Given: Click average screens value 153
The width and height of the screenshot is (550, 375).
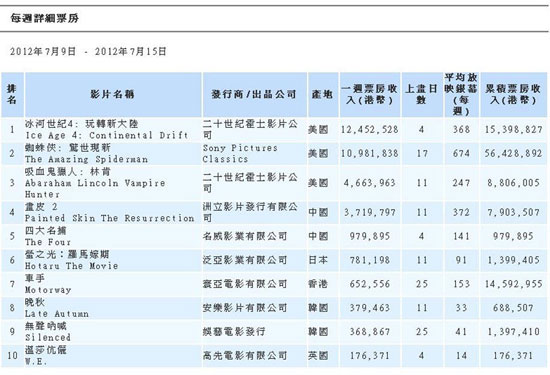Looking at the screenshot, I should click(461, 284).
